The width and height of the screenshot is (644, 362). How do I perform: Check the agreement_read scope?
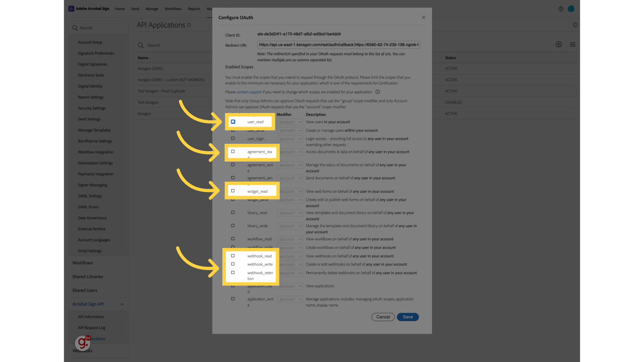pyautogui.click(x=233, y=152)
